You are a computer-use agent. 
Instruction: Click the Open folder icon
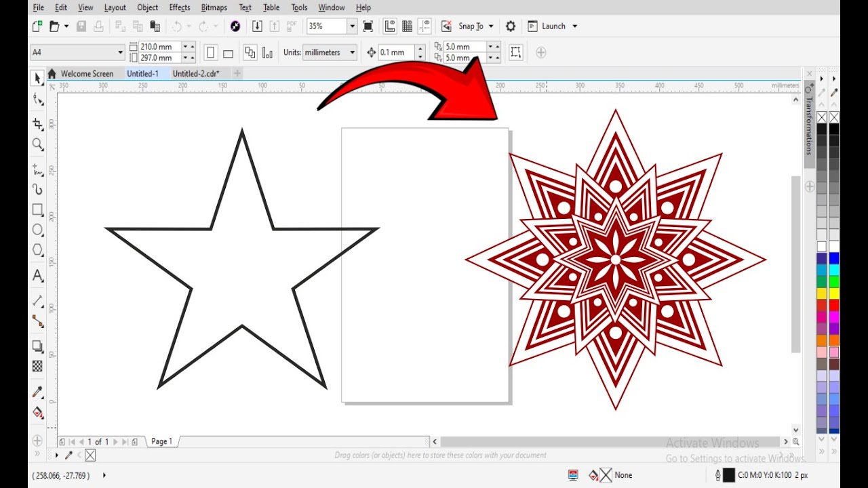(x=55, y=26)
